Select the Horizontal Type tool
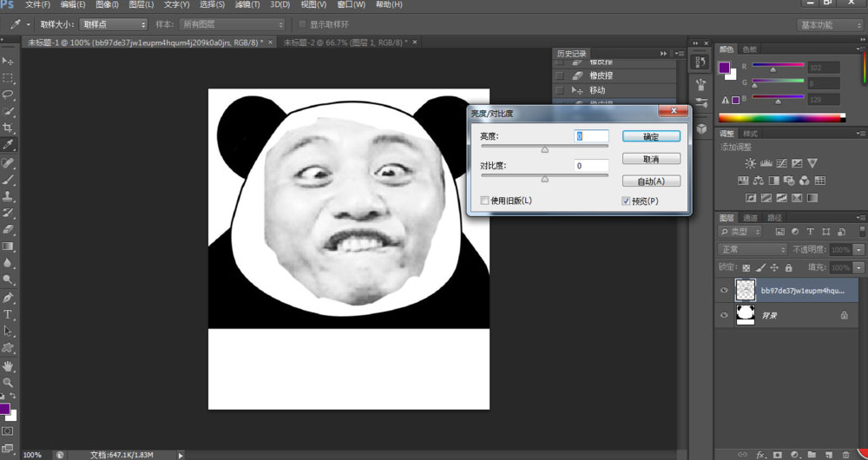The height and width of the screenshot is (460, 868). (8, 314)
